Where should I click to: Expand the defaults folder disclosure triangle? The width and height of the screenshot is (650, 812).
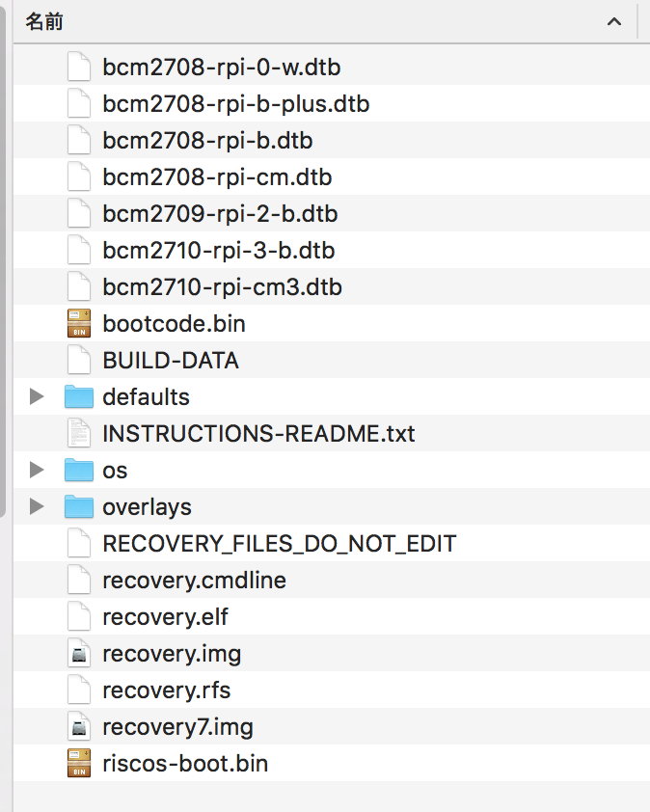(x=37, y=396)
